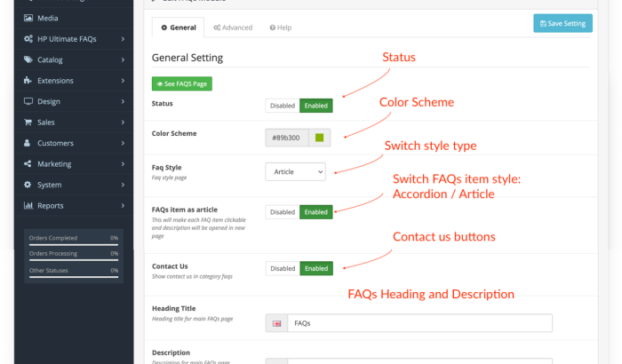Click the Design monitor icon
This screenshot has width=622, height=364.
[28, 101]
